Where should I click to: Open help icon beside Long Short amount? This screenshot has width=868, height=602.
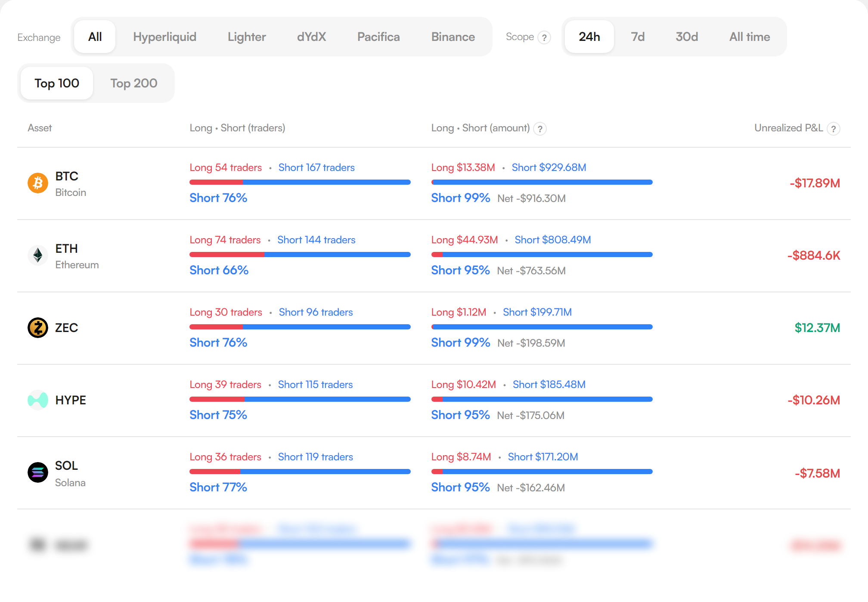pyautogui.click(x=540, y=129)
